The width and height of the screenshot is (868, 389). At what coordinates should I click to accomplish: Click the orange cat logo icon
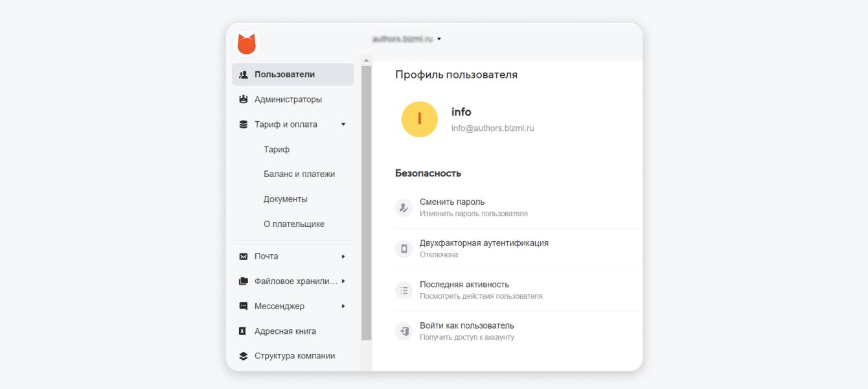[246, 44]
